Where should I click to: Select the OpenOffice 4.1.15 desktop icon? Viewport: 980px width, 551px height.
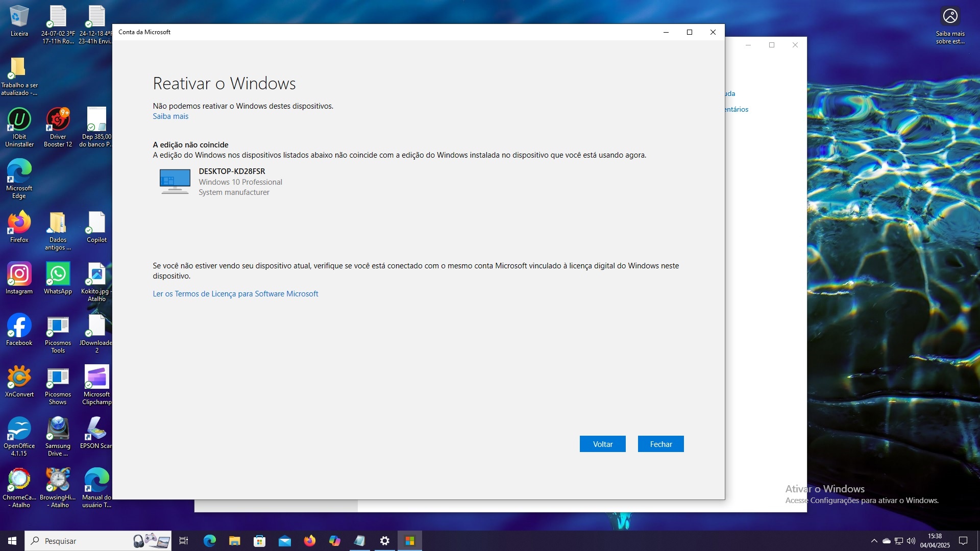point(19,437)
